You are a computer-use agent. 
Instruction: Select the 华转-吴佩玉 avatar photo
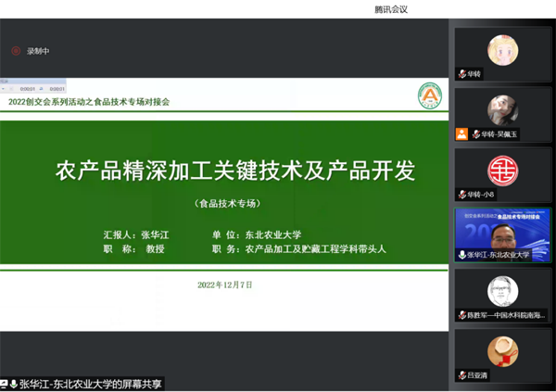click(502, 110)
